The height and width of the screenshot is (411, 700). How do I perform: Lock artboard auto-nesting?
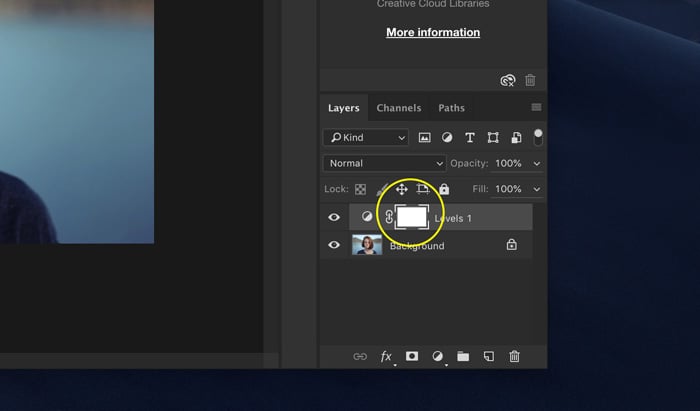pyautogui.click(x=422, y=189)
